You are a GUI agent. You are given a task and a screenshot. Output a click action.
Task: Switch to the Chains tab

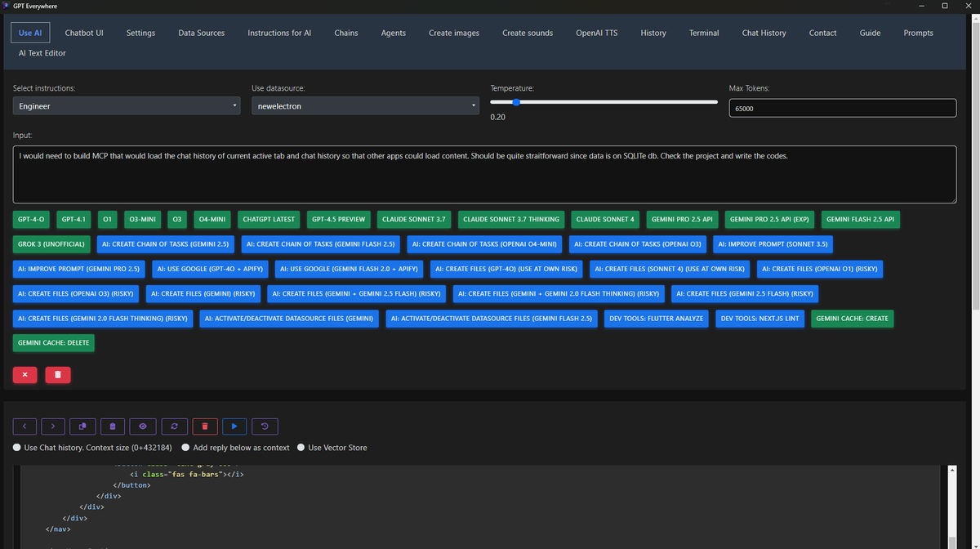click(x=346, y=33)
